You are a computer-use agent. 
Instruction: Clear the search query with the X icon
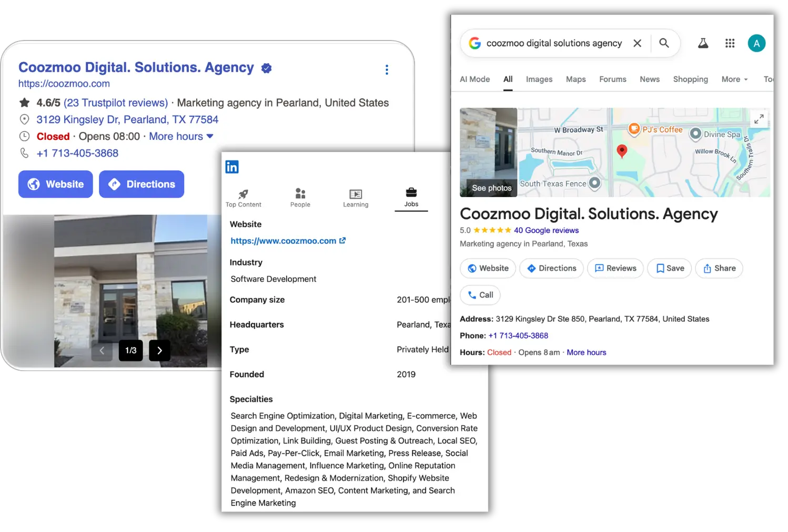638,43
